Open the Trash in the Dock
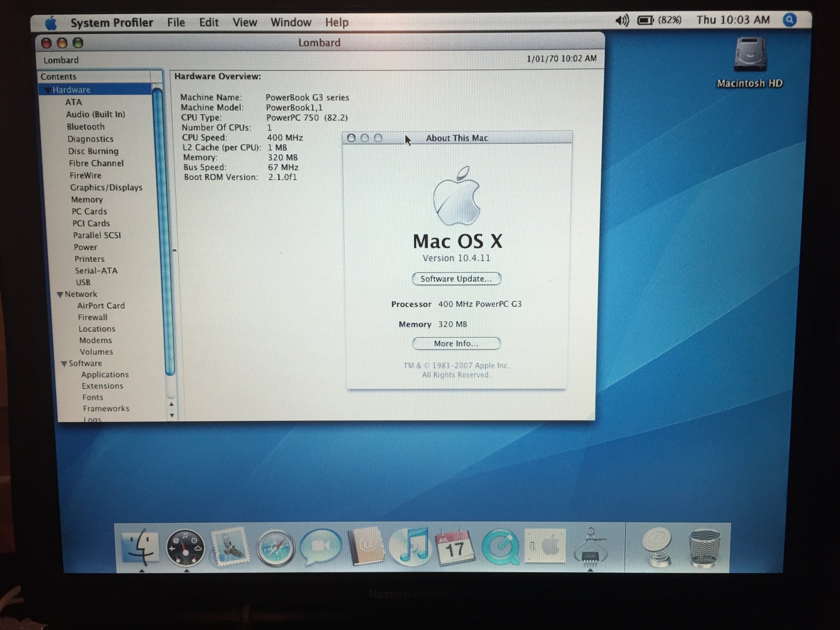The height and width of the screenshot is (630, 840). point(704,548)
